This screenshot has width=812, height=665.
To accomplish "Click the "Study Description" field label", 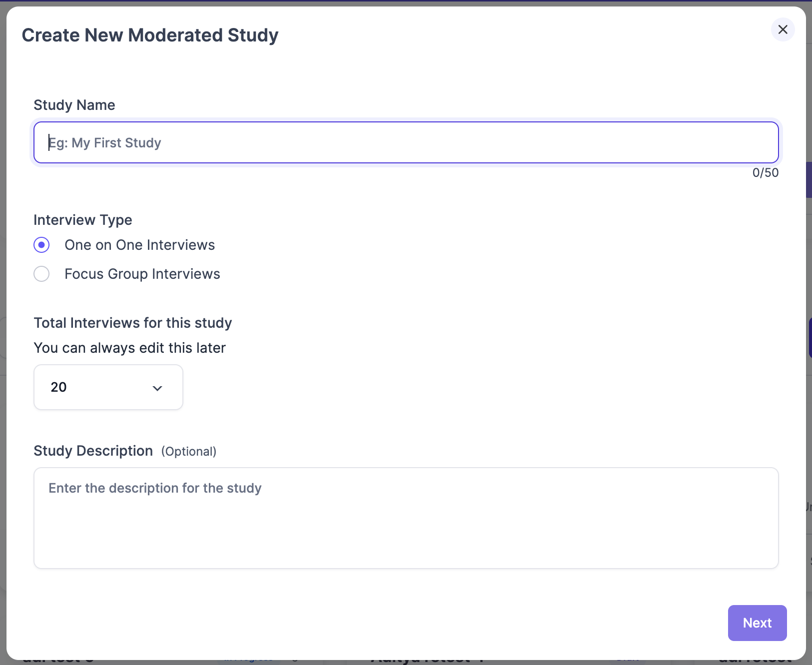I will coord(93,451).
